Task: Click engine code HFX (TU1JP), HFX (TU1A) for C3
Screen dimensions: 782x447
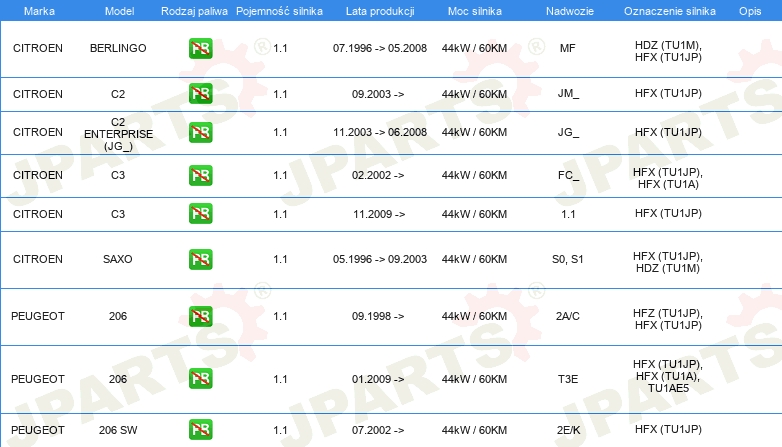Action: [x=668, y=178]
